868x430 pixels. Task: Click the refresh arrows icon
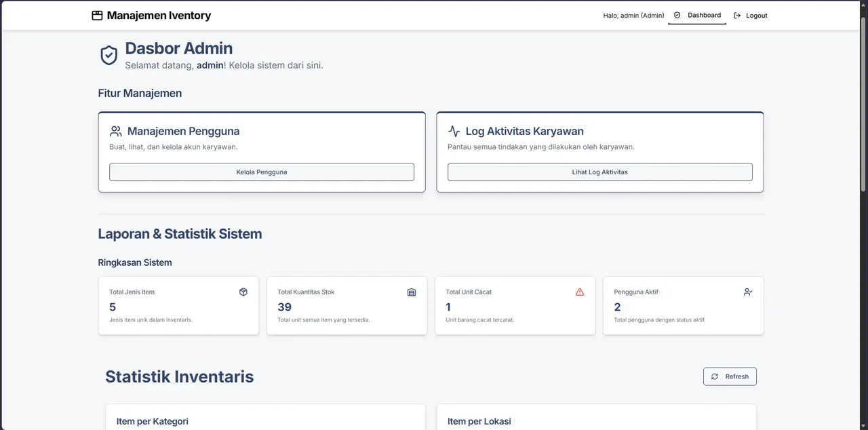pyautogui.click(x=715, y=376)
